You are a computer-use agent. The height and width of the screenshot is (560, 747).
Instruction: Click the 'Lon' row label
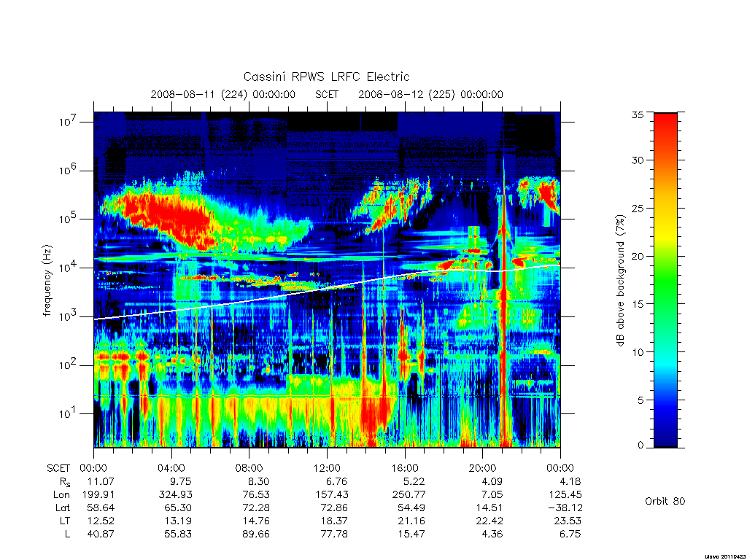tap(61, 495)
